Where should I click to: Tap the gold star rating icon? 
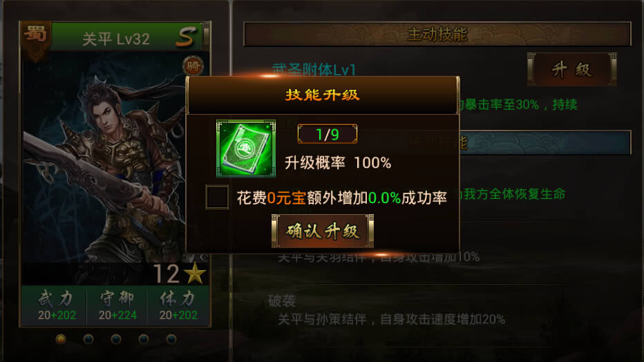(x=195, y=274)
